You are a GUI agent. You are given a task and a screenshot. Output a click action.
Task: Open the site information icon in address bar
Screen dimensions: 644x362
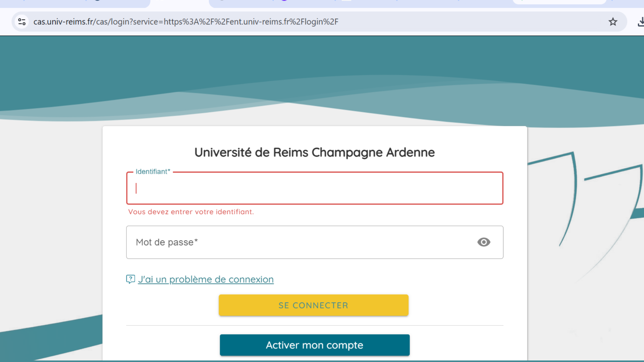(x=22, y=22)
